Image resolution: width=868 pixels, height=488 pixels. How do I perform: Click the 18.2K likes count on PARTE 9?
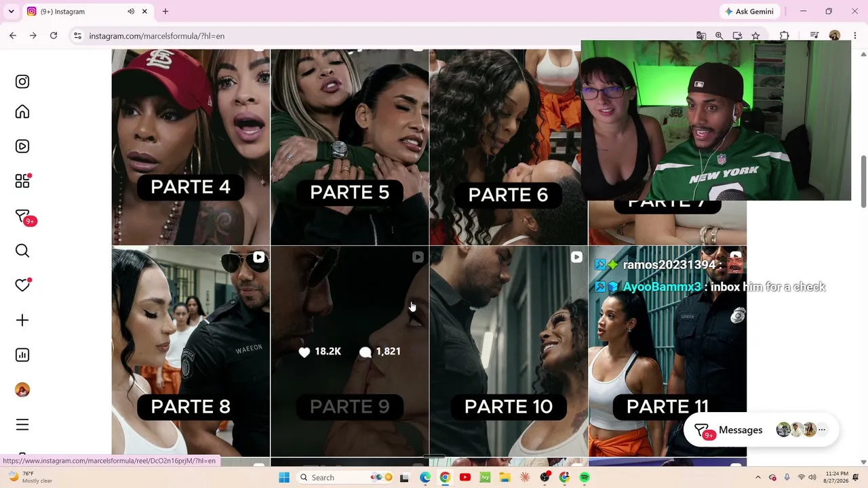click(320, 351)
